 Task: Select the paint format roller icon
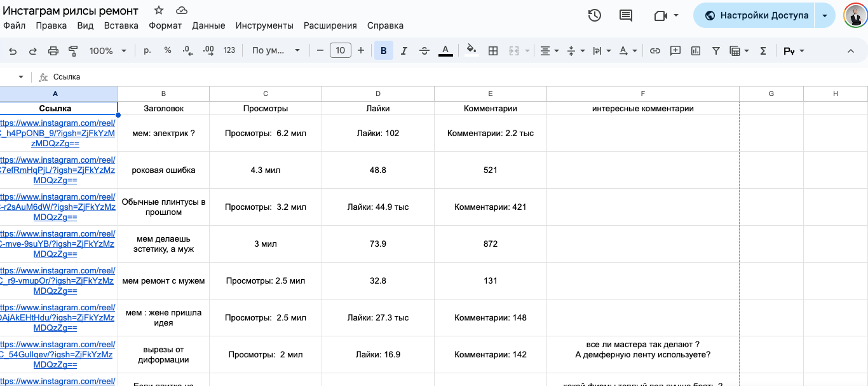pyautogui.click(x=73, y=51)
